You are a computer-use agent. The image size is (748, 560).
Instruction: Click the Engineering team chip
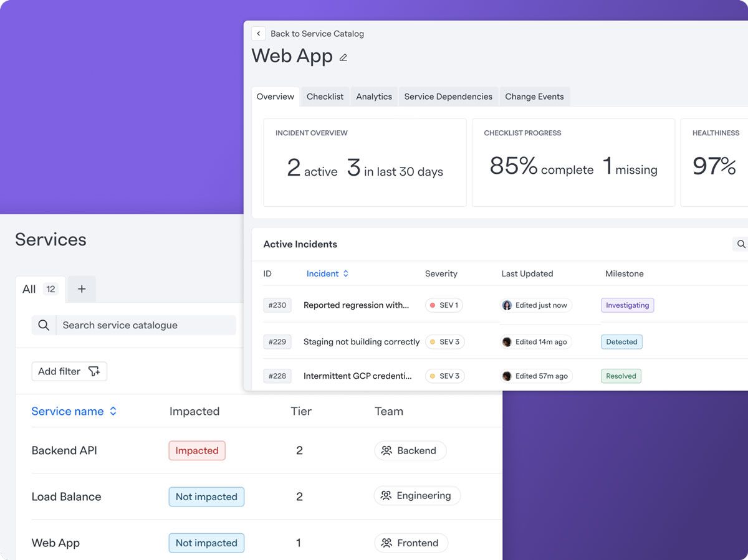[x=417, y=496]
